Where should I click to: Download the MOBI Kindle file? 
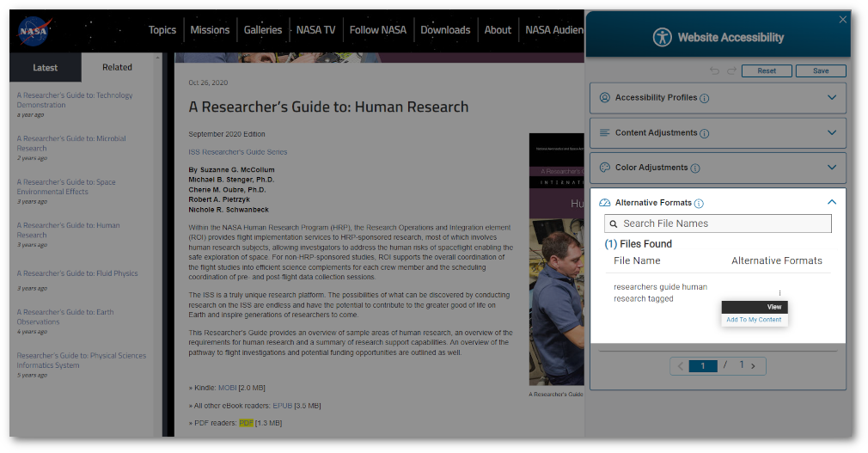pos(228,388)
